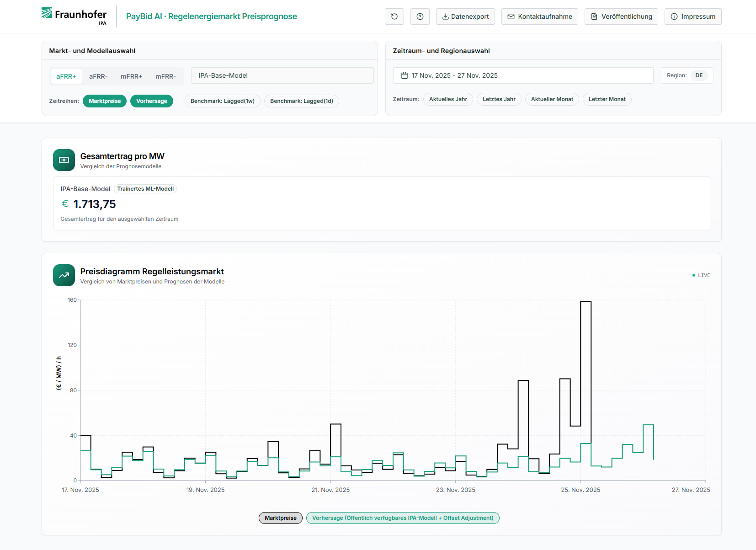Open the Impressum page
Viewport: 756px width, 550px height.
coord(692,16)
